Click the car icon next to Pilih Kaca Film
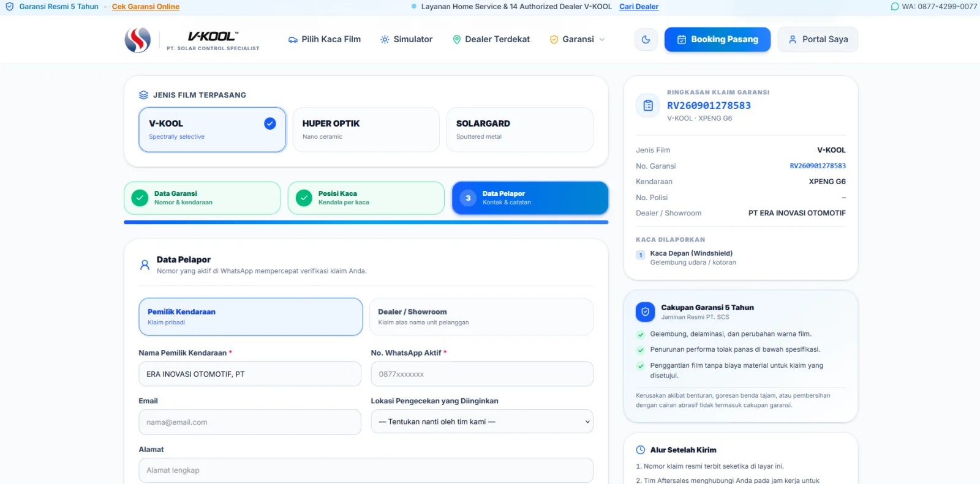The width and height of the screenshot is (980, 484). point(293,40)
